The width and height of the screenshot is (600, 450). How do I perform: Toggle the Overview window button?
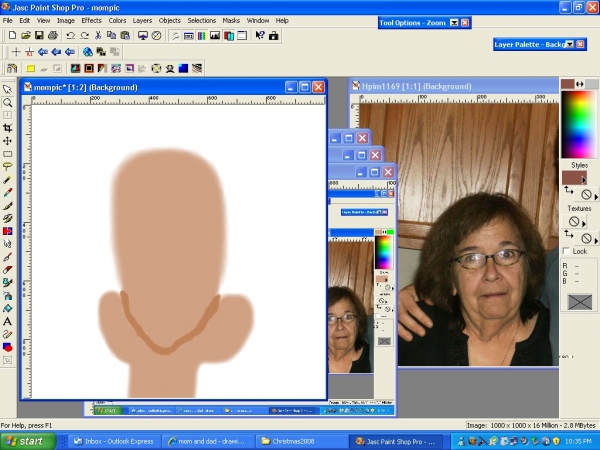coord(242,36)
